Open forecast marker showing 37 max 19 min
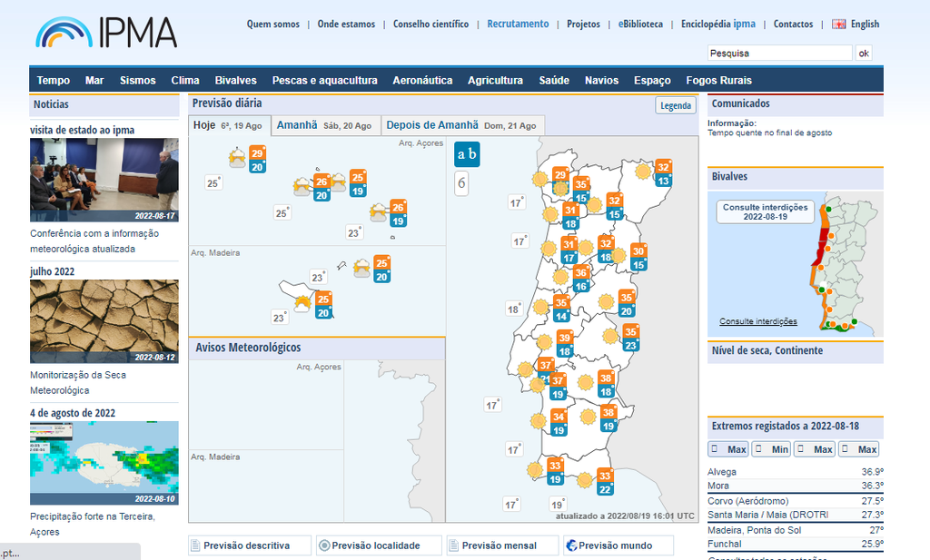Screen dimensions: 930x560 click(558, 387)
